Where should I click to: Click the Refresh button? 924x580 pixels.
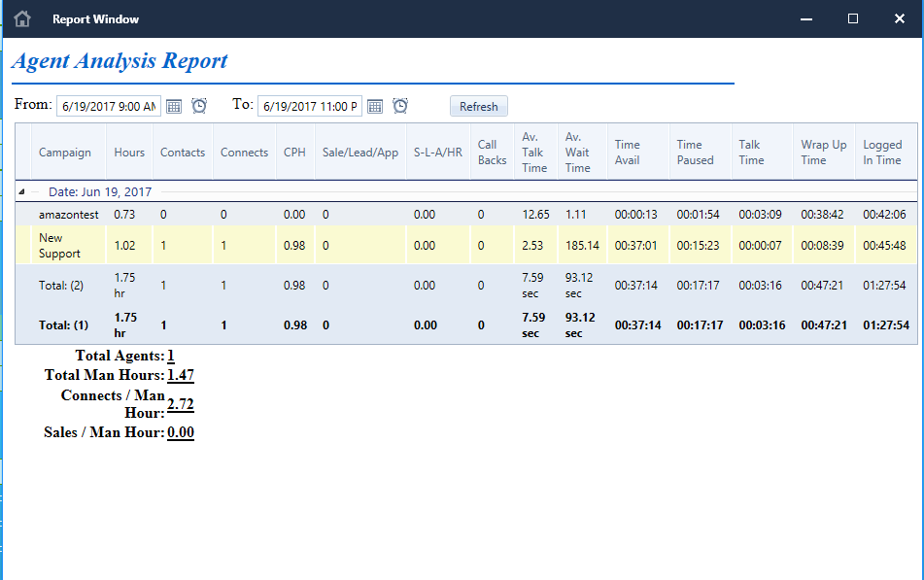pyautogui.click(x=478, y=106)
